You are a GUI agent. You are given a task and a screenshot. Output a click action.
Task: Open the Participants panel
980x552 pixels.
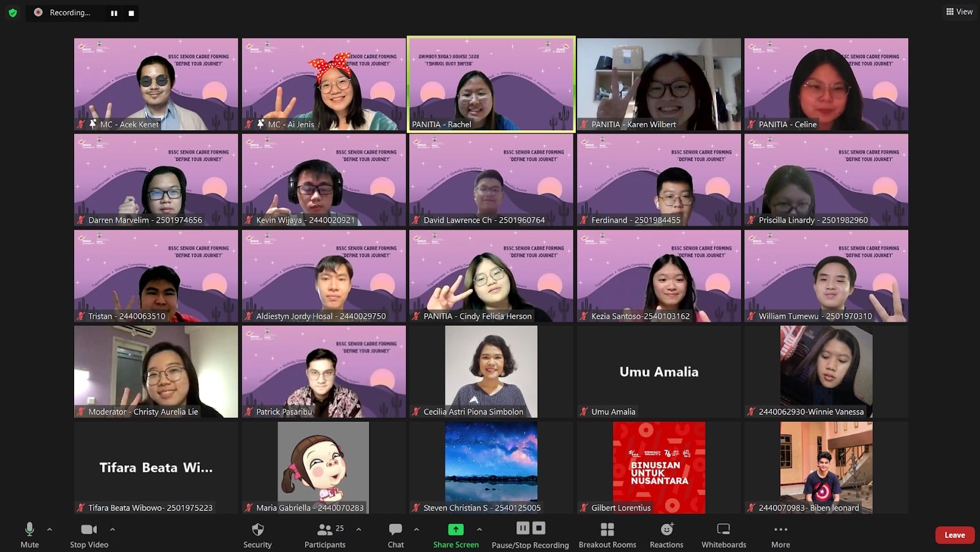click(325, 530)
